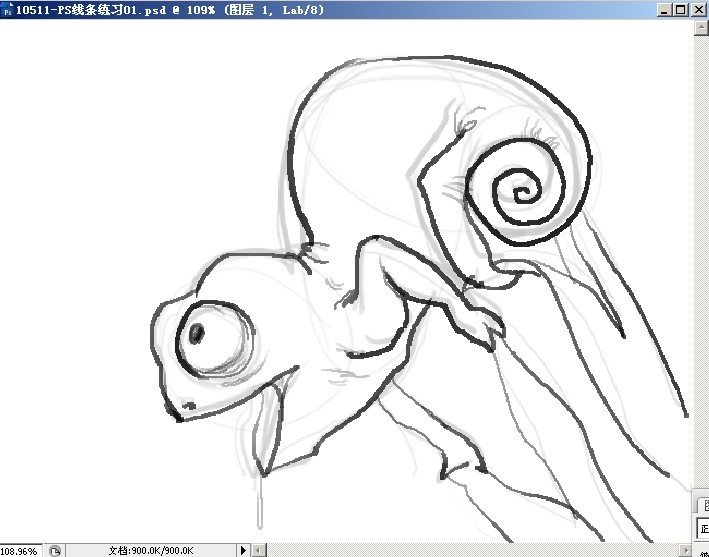Close the 10511-PS线条练习01.psd document window

coord(699,9)
